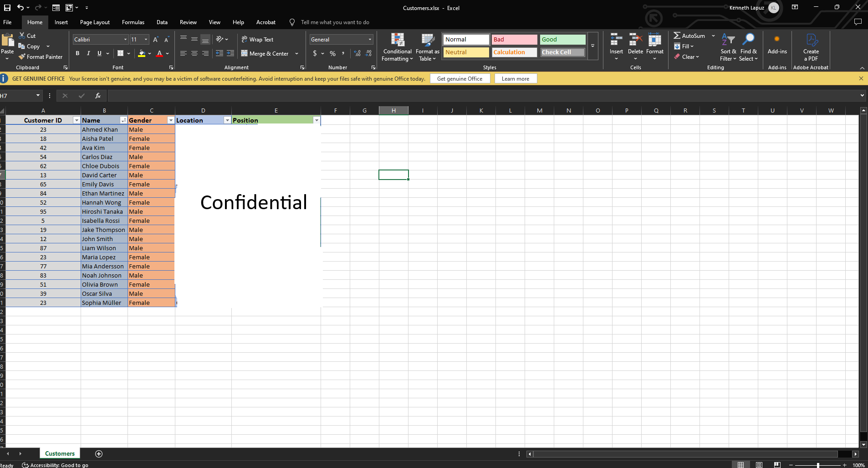Switch to Page Layout view
868x468 pixels.
(759, 465)
